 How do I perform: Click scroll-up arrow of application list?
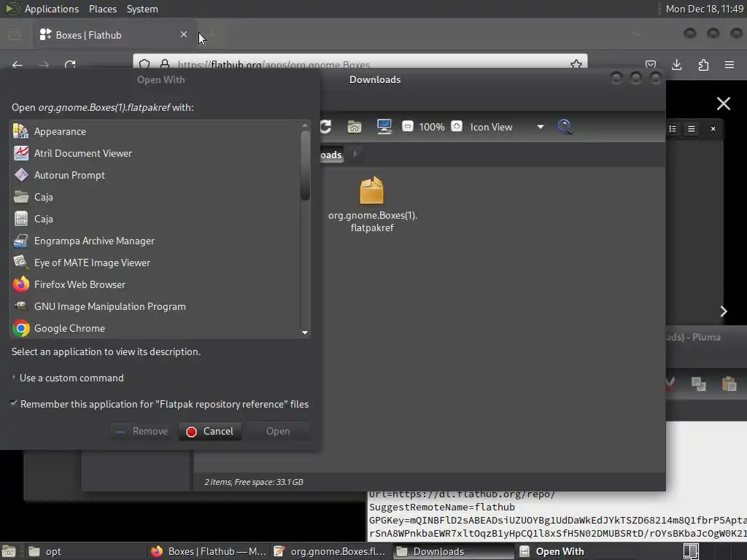(305, 125)
